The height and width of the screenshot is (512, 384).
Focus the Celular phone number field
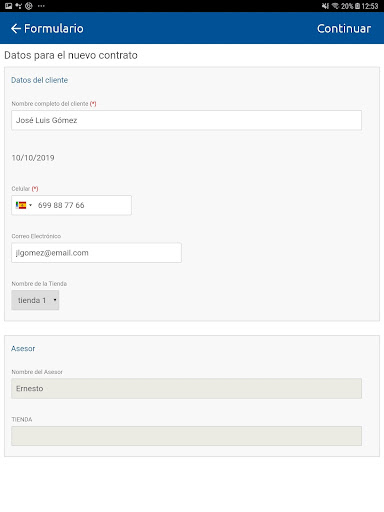pyautogui.click(x=71, y=205)
